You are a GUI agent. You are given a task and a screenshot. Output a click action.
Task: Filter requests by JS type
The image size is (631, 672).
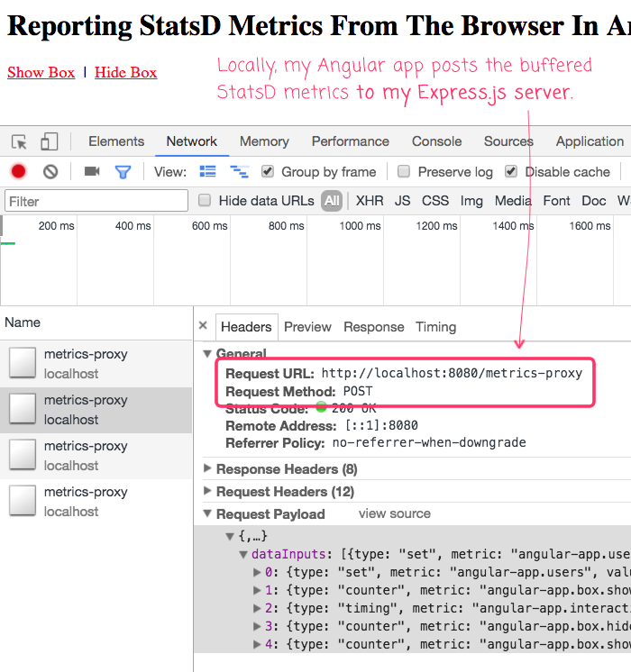click(x=402, y=201)
